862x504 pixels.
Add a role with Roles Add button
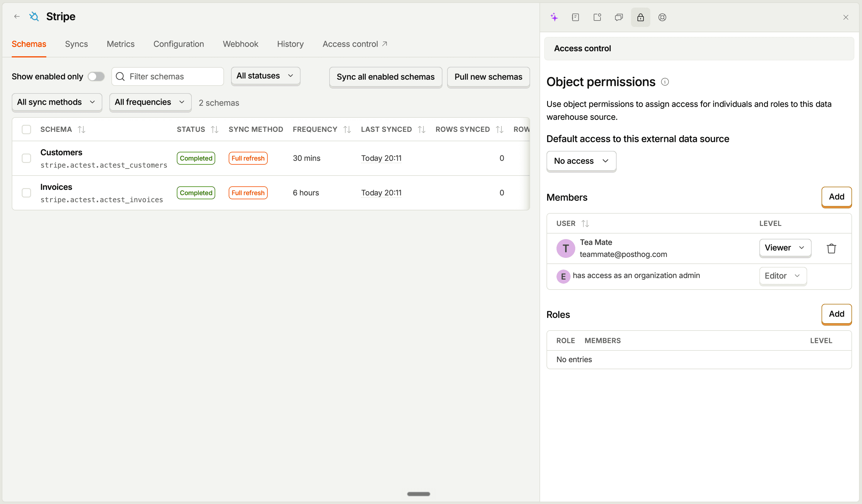(x=836, y=314)
